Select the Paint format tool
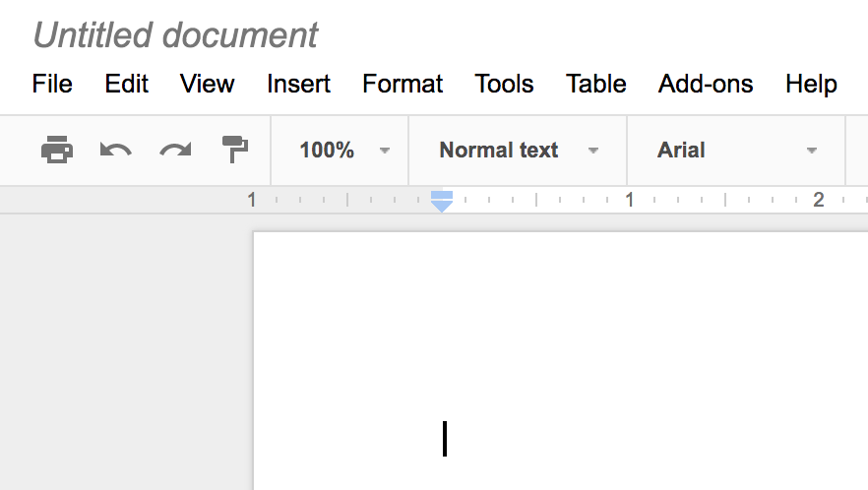The image size is (868, 490). 234,150
